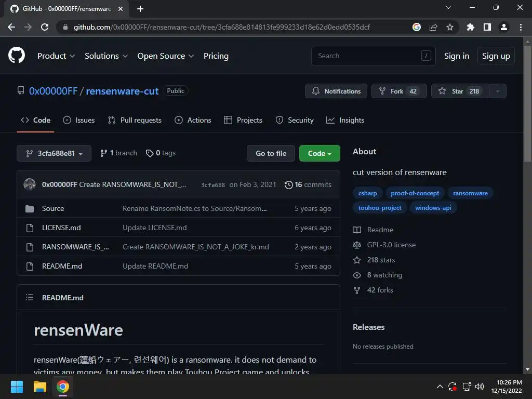Switch to the Issues tab
The height and width of the screenshot is (399, 532).
79,120
